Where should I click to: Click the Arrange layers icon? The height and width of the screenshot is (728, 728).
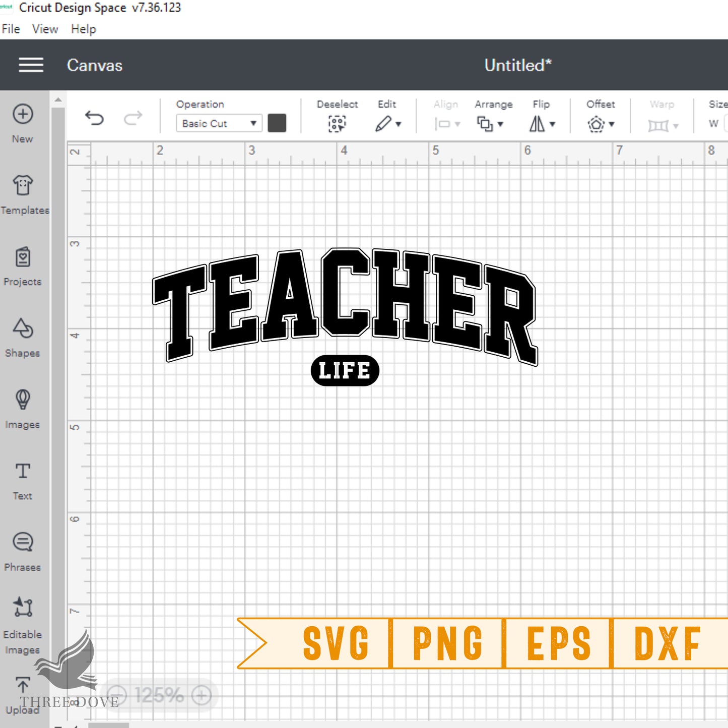tap(485, 123)
